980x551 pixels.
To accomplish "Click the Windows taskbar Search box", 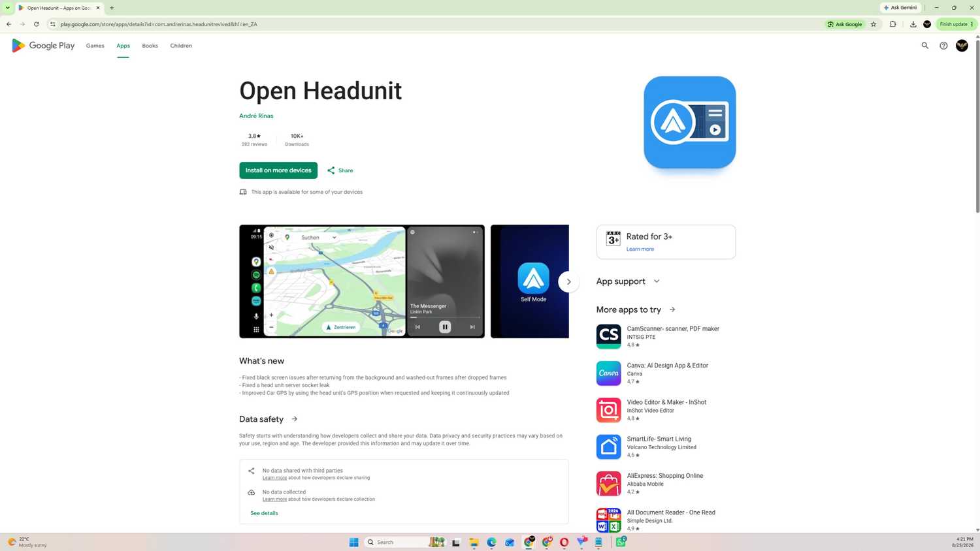I will [405, 542].
